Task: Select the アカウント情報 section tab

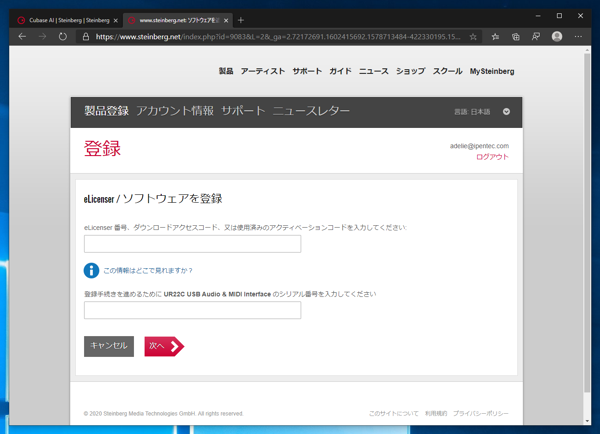Action: click(175, 111)
